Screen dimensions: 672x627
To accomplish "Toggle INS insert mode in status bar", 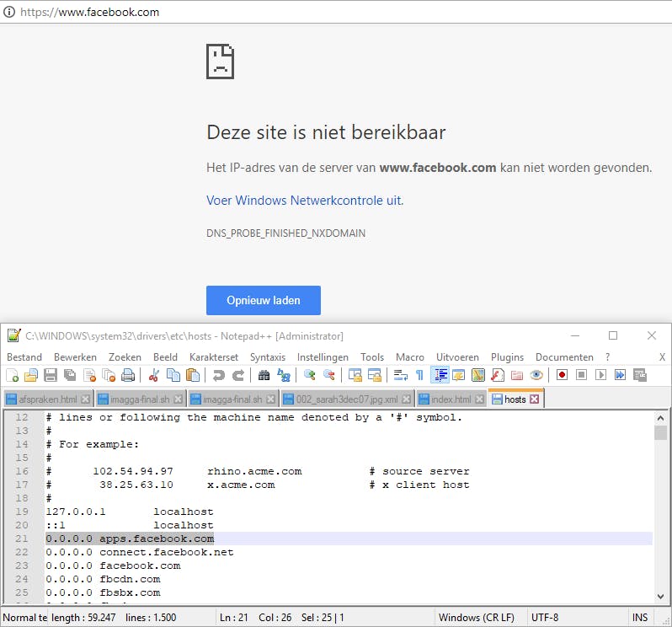I will tap(639, 618).
